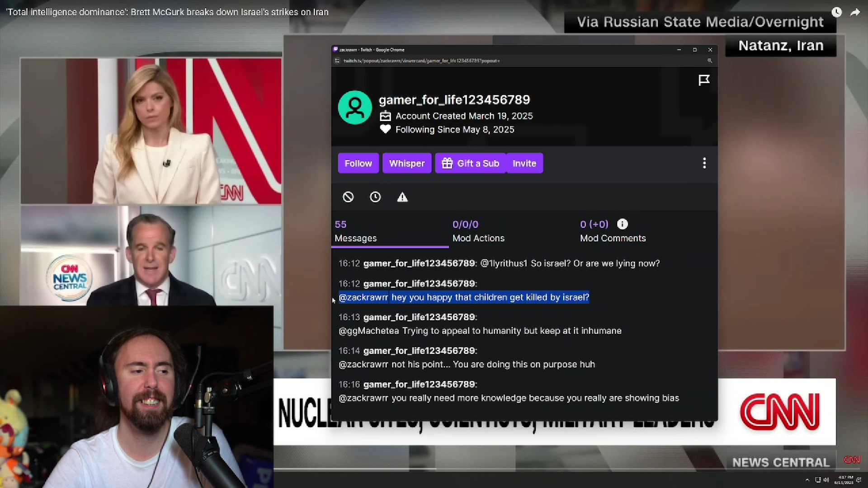868x488 pixels.
Task: Click the timeout clock icon
Action: click(375, 197)
